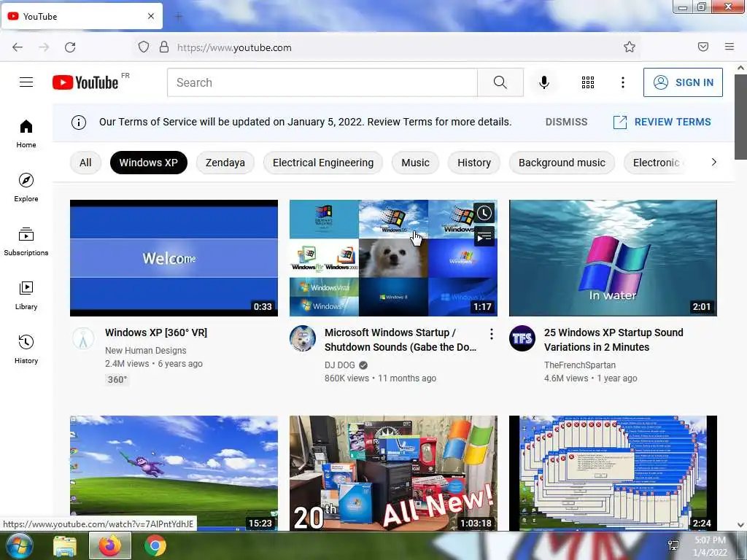Screen dimensions: 747x560
Task: Click Firefox icon in taskbar
Action: point(110,545)
